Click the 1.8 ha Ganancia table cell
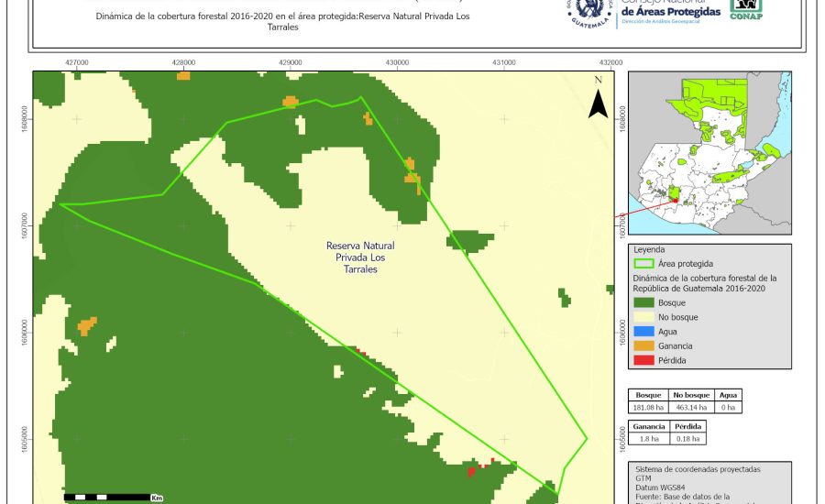 (650, 439)
